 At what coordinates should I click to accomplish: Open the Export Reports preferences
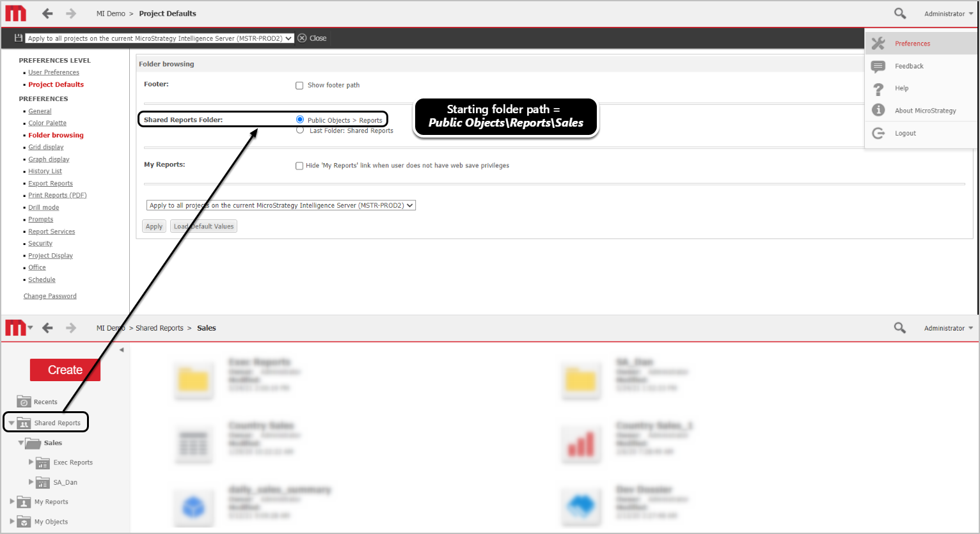pyautogui.click(x=51, y=184)
